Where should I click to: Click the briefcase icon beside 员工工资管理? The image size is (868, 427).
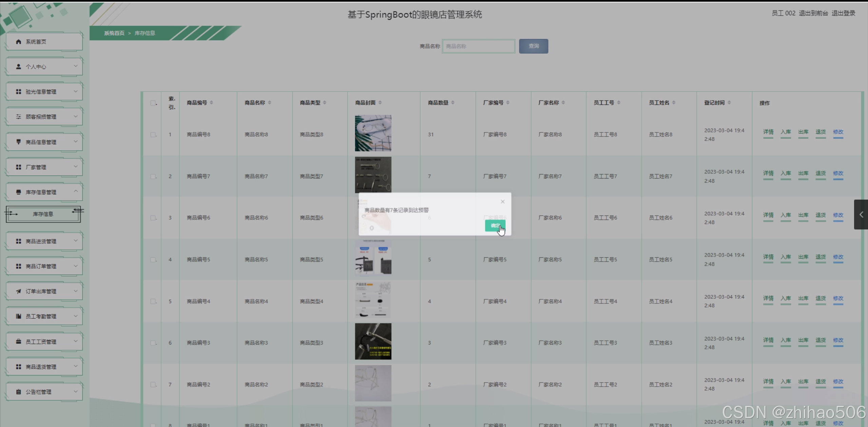19,341
